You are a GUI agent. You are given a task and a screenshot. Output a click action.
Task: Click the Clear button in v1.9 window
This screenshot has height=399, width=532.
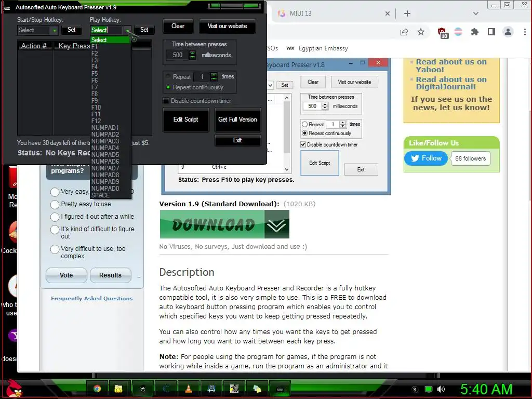(x=178, y=26)
